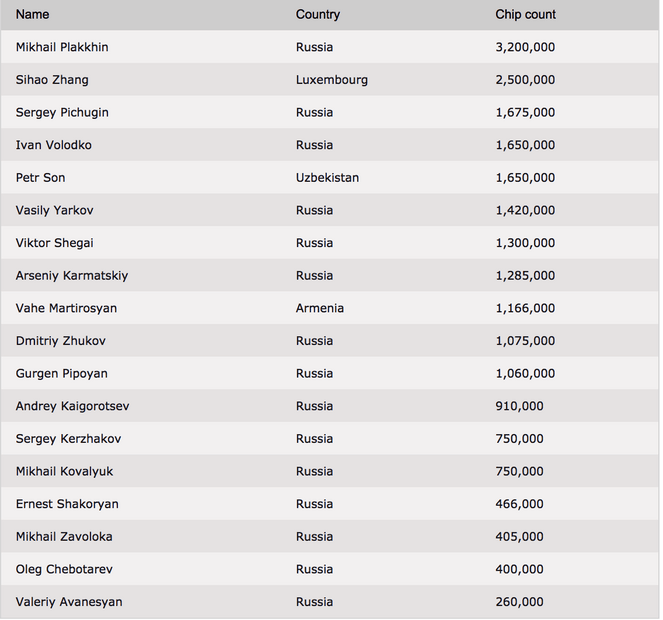Click the Luxembourg country cell
663x620 pixels.
332,80
